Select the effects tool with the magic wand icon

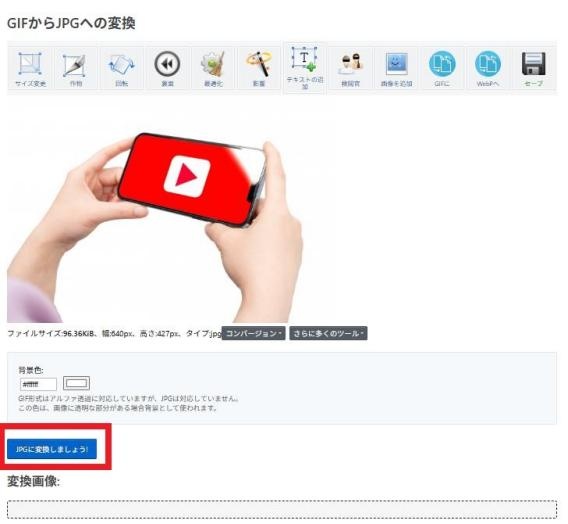259,68
